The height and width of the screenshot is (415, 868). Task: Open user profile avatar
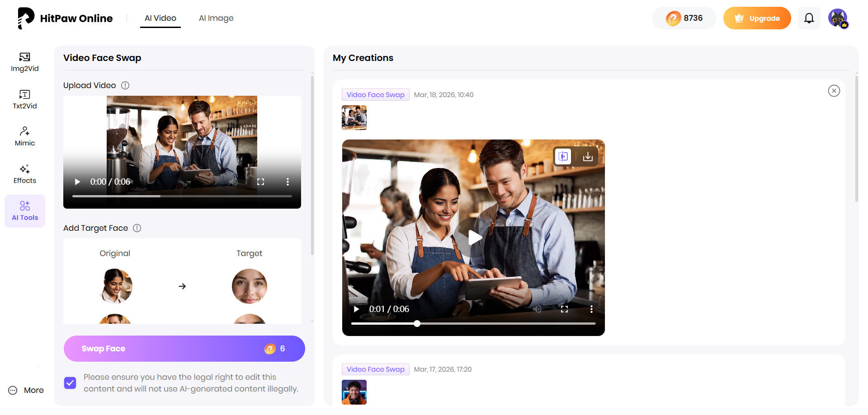click(x=838, y=19)
